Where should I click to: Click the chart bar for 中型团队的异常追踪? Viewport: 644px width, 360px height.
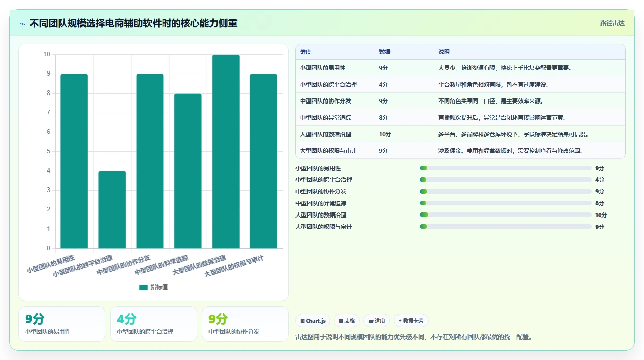[188, 171]
